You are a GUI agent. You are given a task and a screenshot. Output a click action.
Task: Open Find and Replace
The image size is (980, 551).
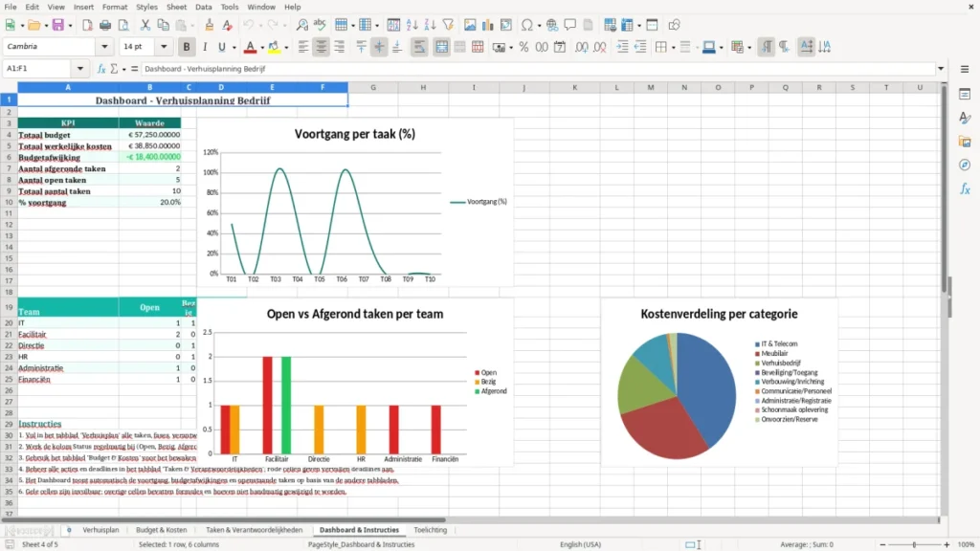301,25
